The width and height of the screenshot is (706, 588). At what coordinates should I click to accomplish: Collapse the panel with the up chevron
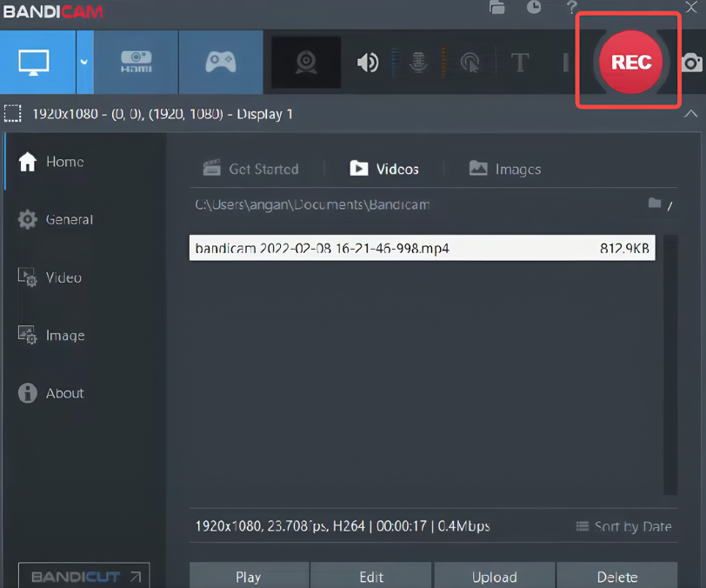690,114
